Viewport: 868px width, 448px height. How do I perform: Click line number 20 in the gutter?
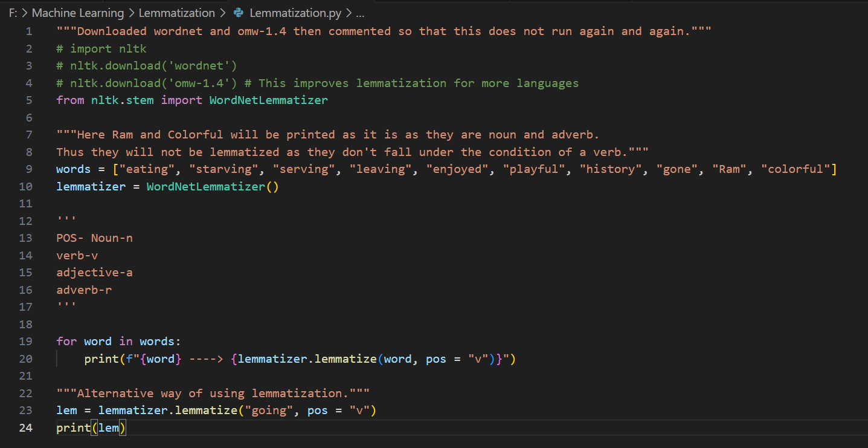(x=26, y=359)
